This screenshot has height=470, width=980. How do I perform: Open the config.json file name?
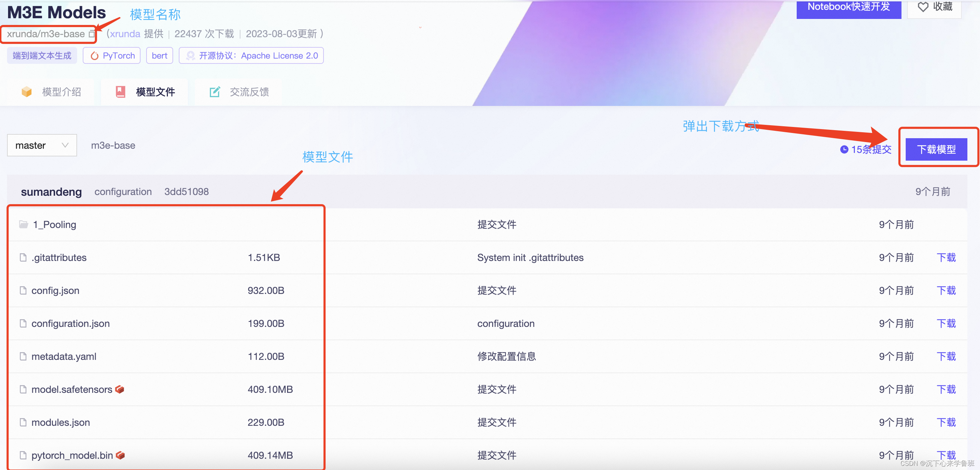(55, 290)
